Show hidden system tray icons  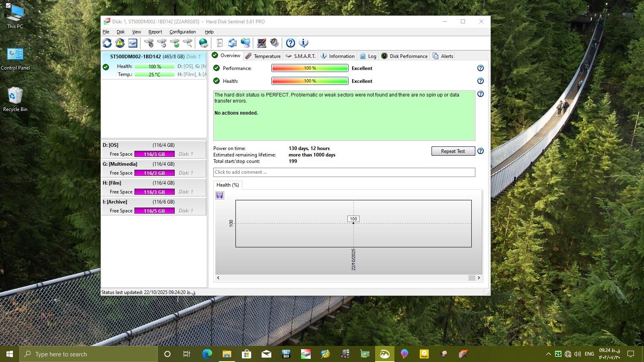tap(548, 354)
